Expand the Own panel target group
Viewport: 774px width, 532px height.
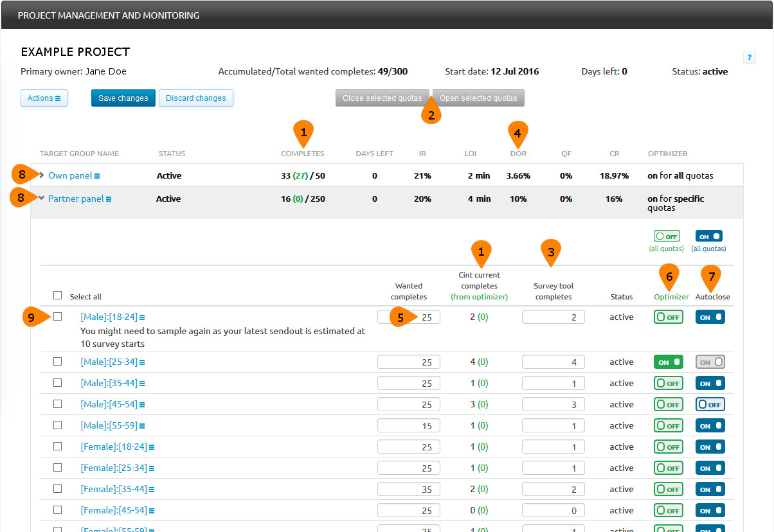[41, 175]
